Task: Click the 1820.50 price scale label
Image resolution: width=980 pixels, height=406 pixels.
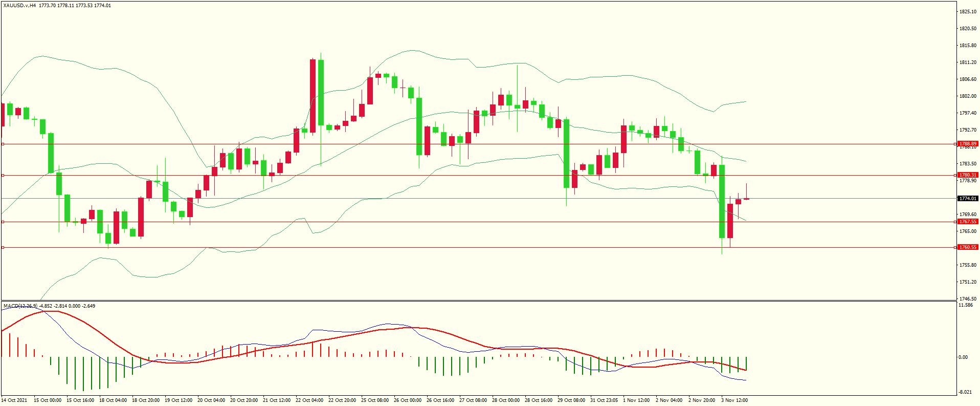Action: 968,29
